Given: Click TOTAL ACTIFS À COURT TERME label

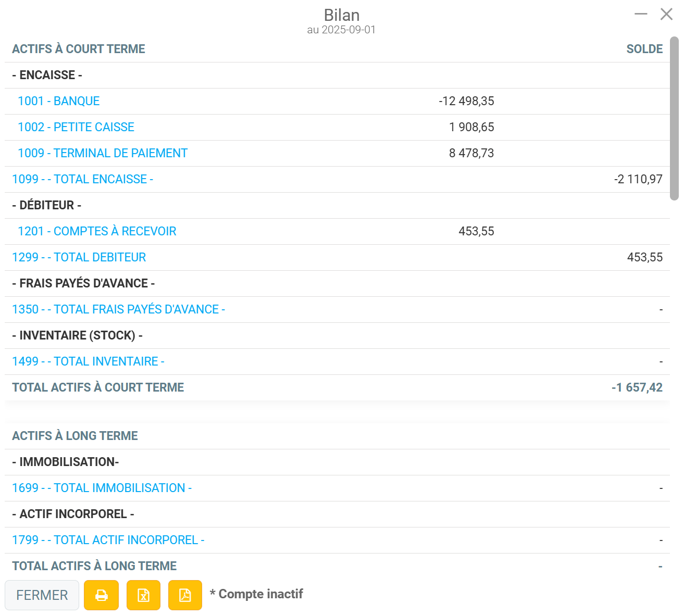Looking at the screenshot, I should 98,387.
